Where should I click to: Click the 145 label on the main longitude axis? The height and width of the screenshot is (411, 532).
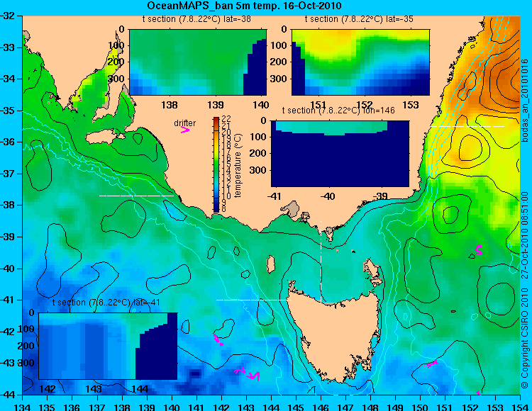[296, 406]
